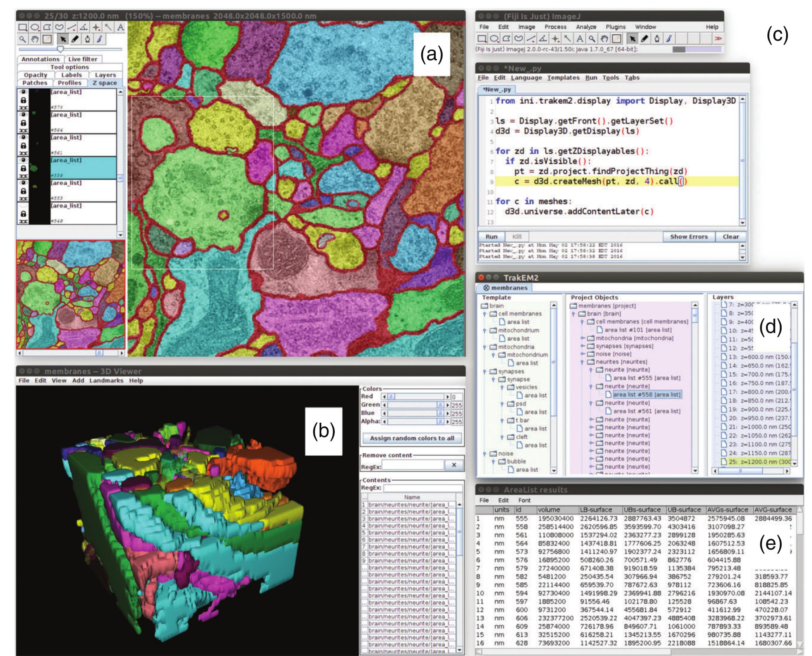Select Rectangle tool in membranes display toolbar
Image resolution: width=812 pixels, height=656 pixels.
[x=23, y=28]
